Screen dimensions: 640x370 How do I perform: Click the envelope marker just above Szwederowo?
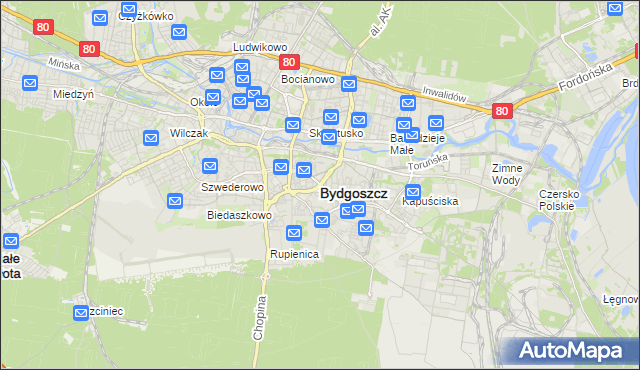210,166
